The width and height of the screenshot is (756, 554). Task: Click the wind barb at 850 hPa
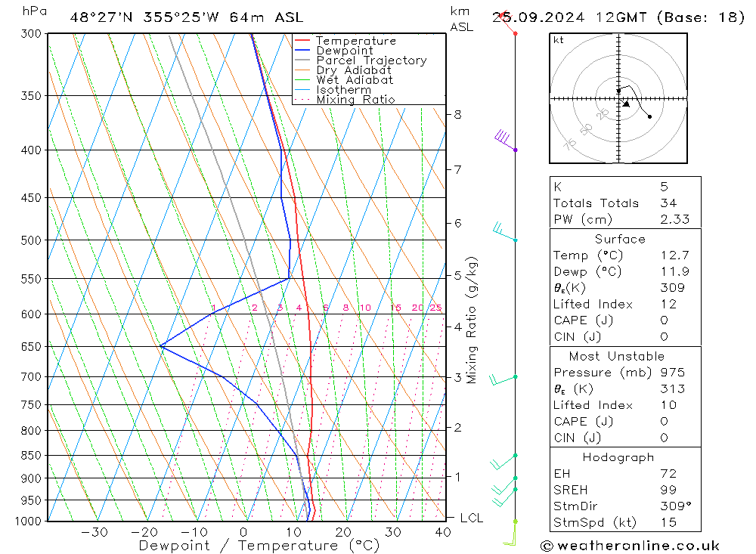coord(503,462)
